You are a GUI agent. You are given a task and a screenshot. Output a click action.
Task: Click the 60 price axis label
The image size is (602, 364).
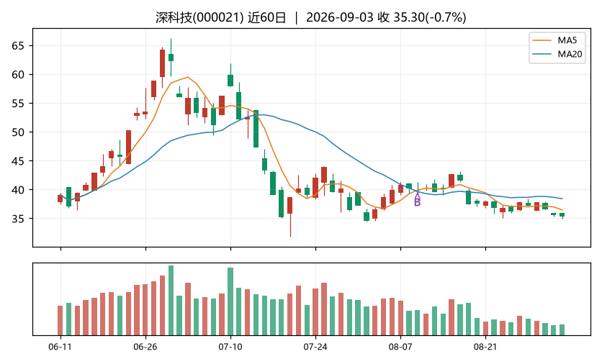[x=18, y=75]
